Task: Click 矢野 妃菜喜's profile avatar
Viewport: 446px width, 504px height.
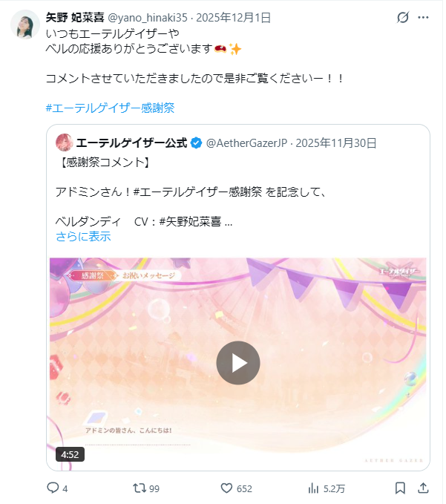Action: point(25,24)
